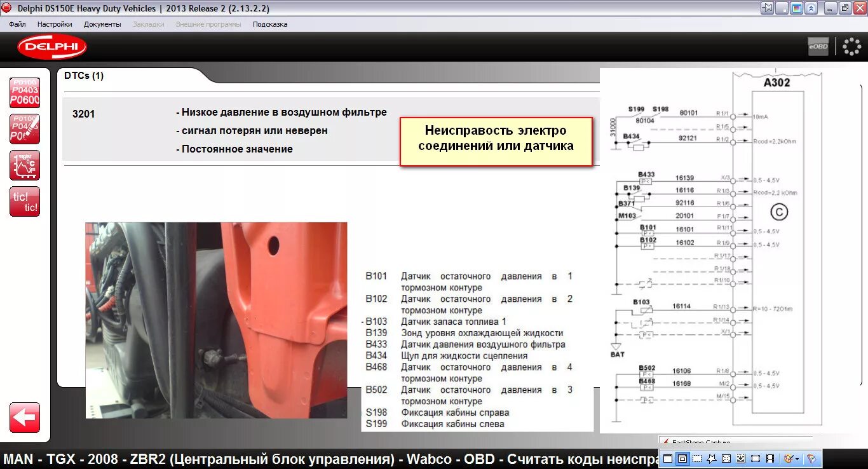Click B102 brake circuit 2 legend entry

click(469, 304)
